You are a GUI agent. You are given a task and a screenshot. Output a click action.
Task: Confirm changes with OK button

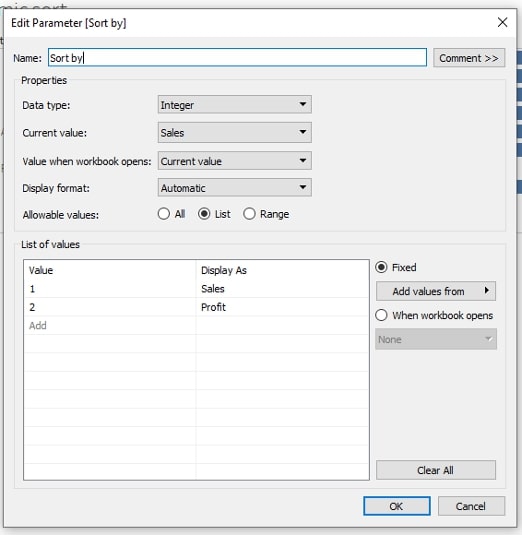point(397,506)
